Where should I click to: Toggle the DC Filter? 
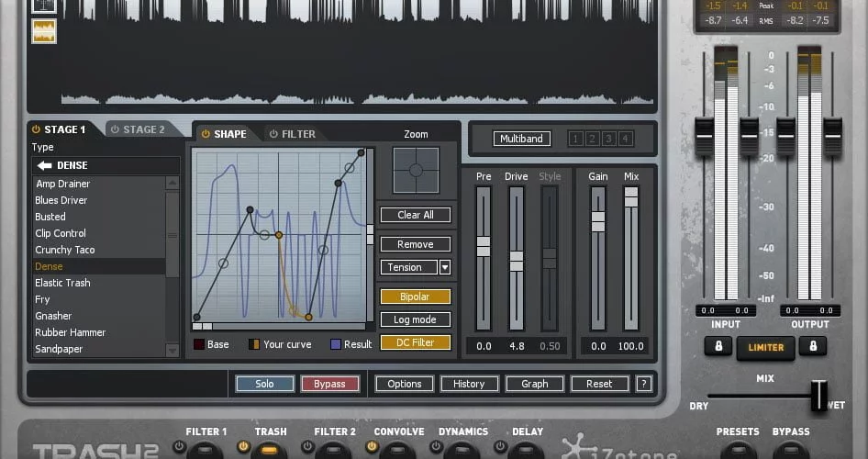click(416, 342)
